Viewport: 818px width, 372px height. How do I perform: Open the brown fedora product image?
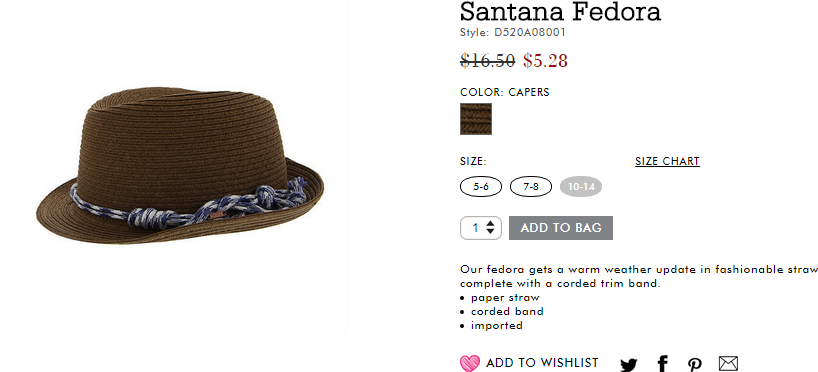179,166
